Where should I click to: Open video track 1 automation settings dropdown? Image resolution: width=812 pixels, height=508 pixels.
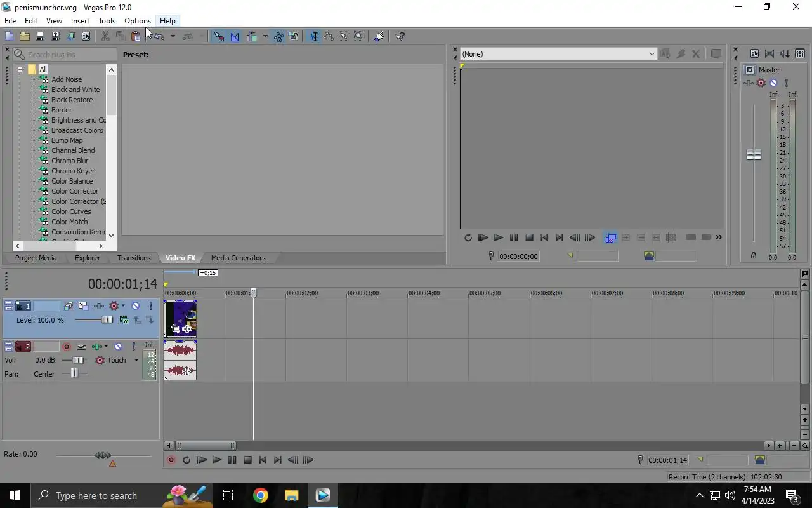tap(123, 306)
